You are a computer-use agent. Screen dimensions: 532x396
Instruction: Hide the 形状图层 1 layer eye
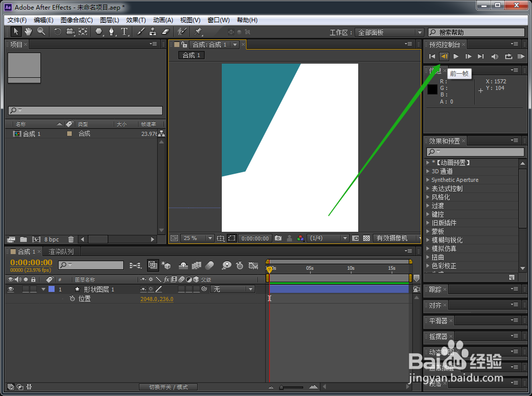(x=11, y=289)
